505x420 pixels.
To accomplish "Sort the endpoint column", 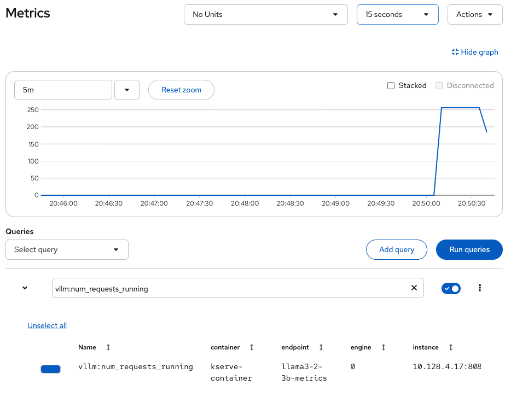I will point(321,347).
